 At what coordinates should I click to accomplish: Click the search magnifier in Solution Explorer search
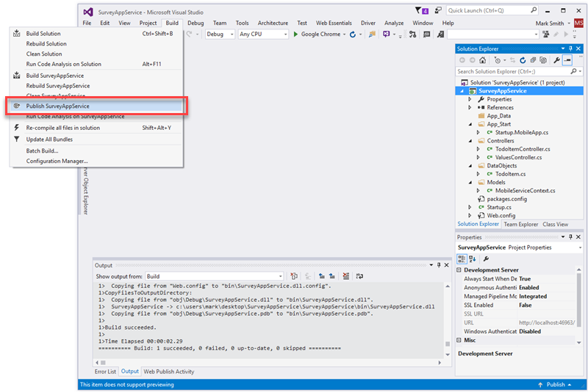573,71
